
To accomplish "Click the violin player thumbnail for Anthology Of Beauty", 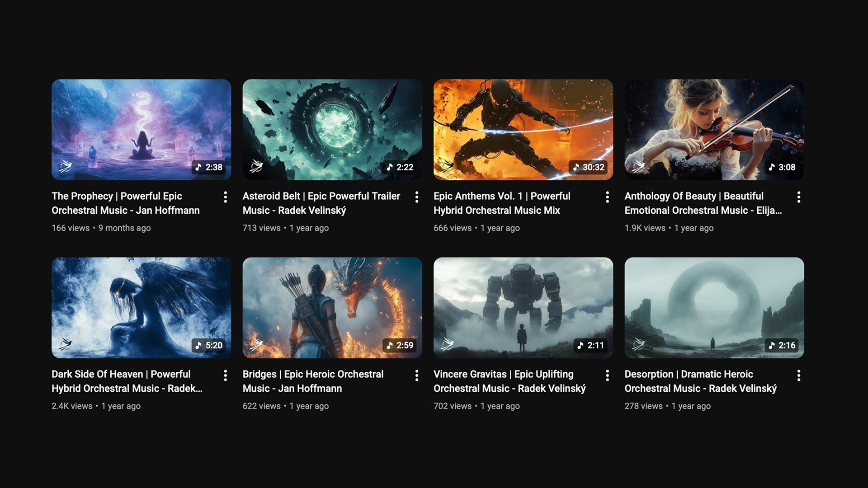I will click(x=714, y=130).
